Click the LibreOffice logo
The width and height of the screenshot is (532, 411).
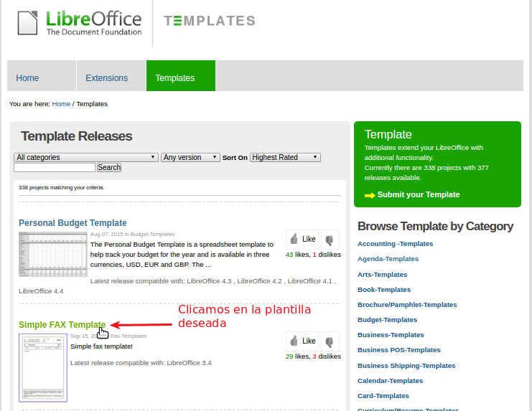80,23
